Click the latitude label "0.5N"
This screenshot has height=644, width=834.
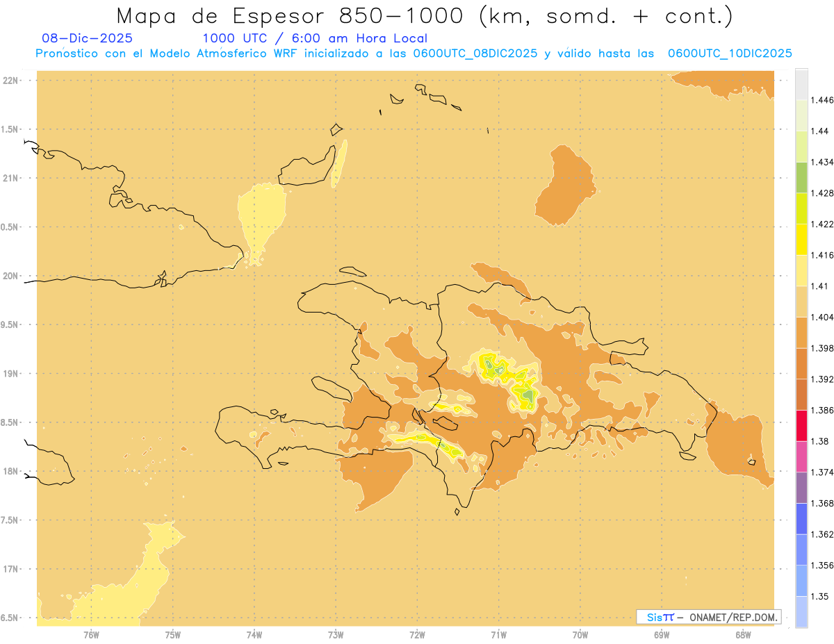click(9, 226)
